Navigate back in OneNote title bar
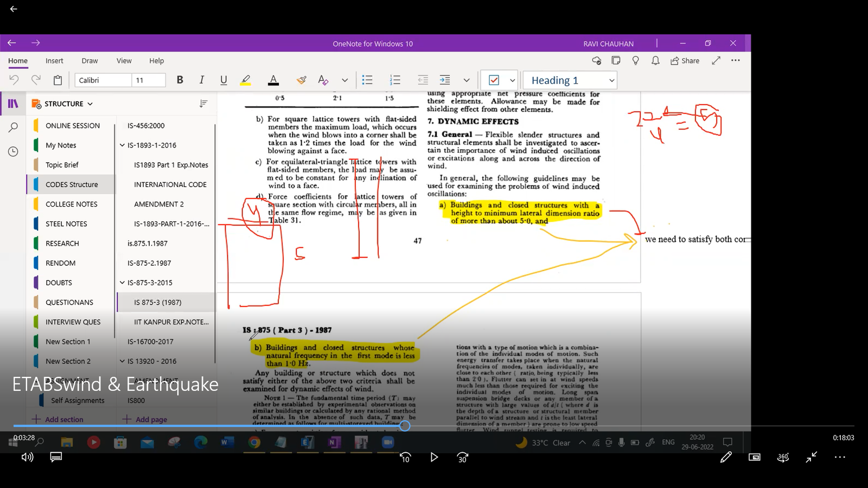Image resolution: width=868 pixels, height=488 pixels. tap(12, 43)
